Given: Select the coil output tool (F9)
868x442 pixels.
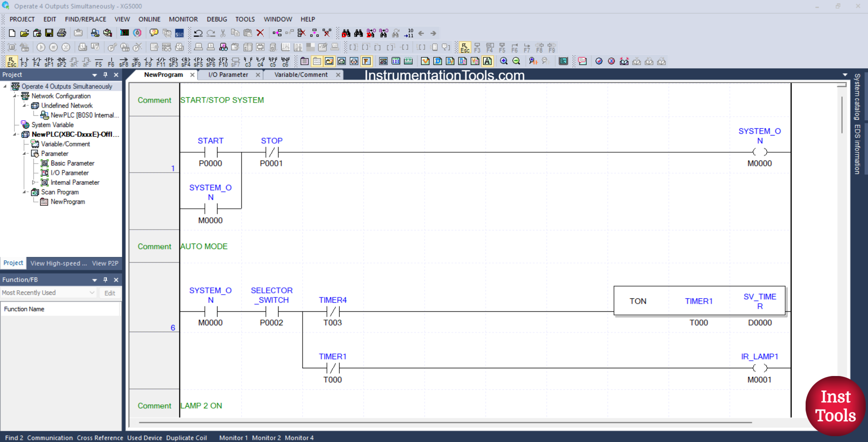Looking at the screenshot, I should (148, 61).
